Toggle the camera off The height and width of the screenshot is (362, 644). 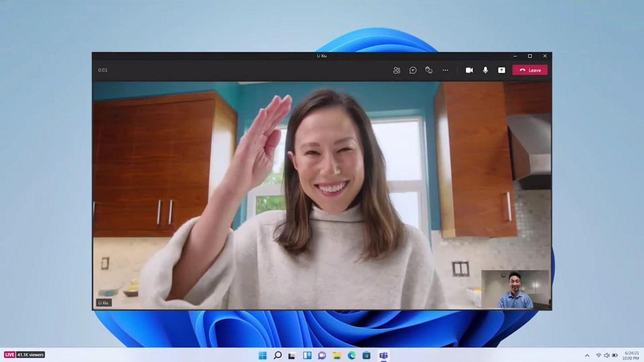tap(469, 70)
